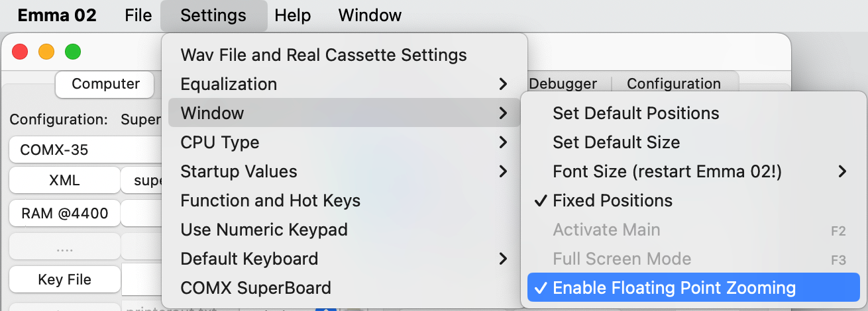This screenshot has height=311, width=868.
Task: Open Wav File and Real Cassette Settings
Action: point(323,55)
